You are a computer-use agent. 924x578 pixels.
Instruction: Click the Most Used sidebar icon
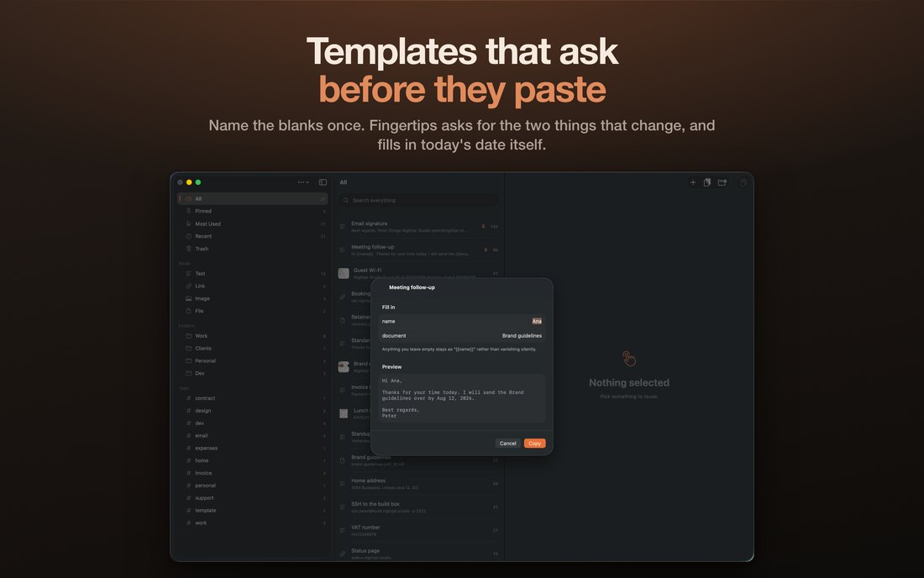click(188, 224)
